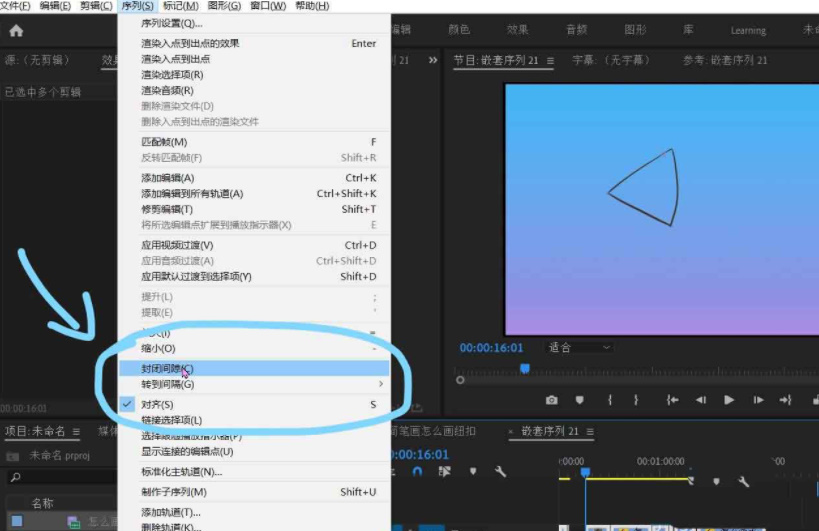Choose 渲染音频(R)

pos(254,90)
